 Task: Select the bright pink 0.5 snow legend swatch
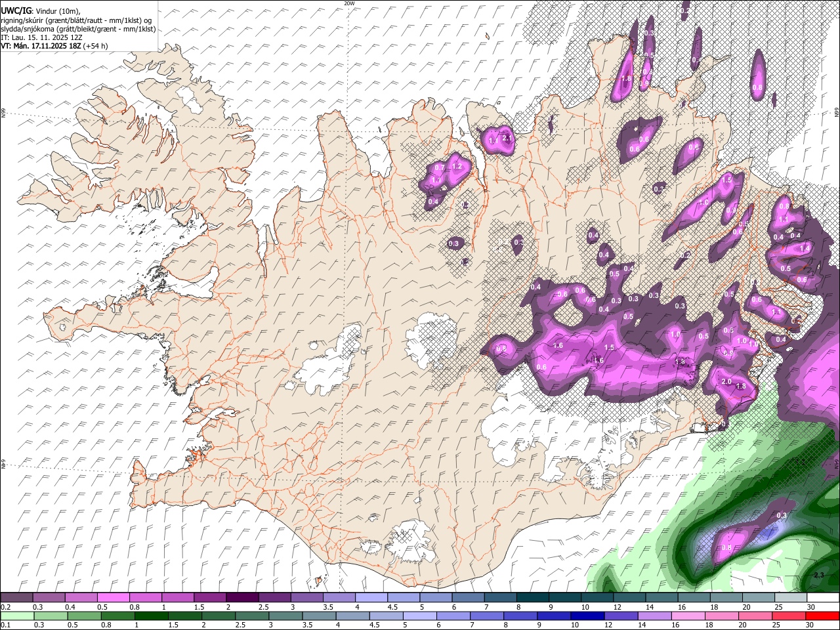click(x=113, y=597)
